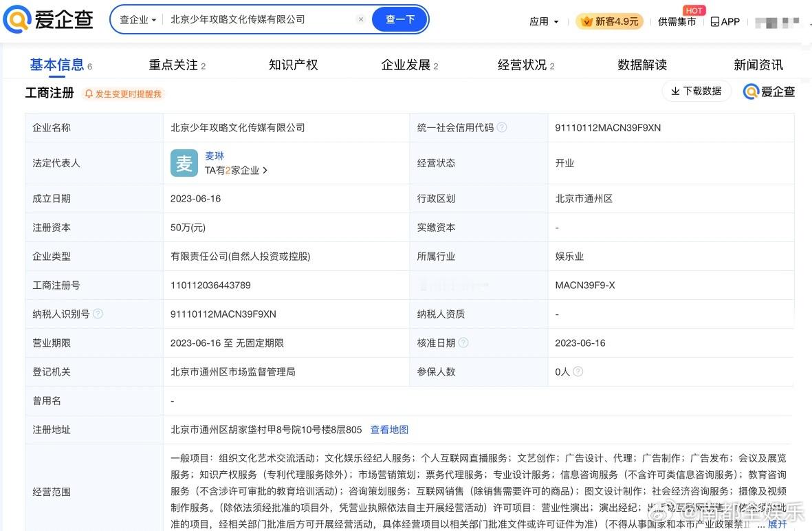Expand the 经营范围 text with 展开
The image size is (812, 531).
click(778, 524)
